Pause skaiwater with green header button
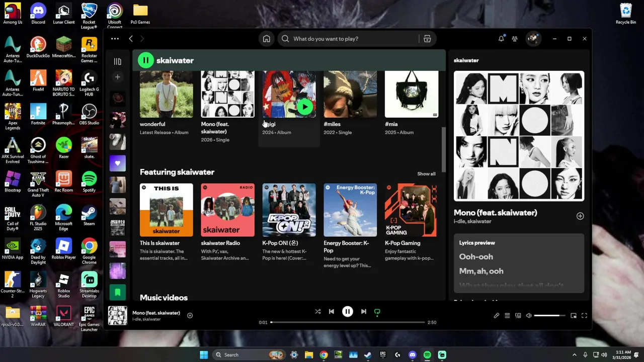The image size is (644, 362). 146,60
